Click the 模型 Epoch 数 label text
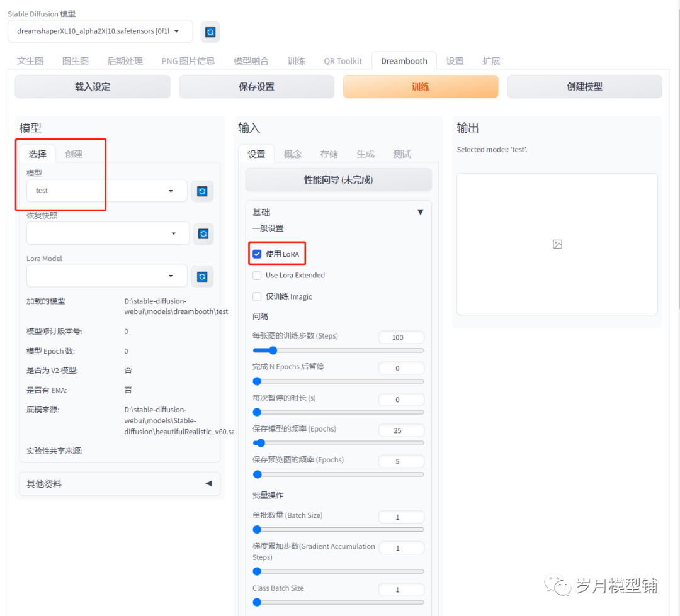This screenshot has width=680, height=616. point(51,350)
